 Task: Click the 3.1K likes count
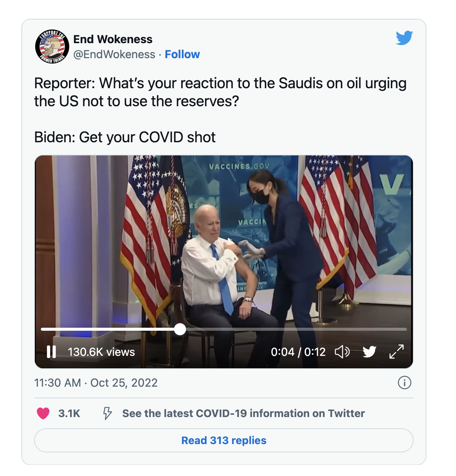point(69,413)
